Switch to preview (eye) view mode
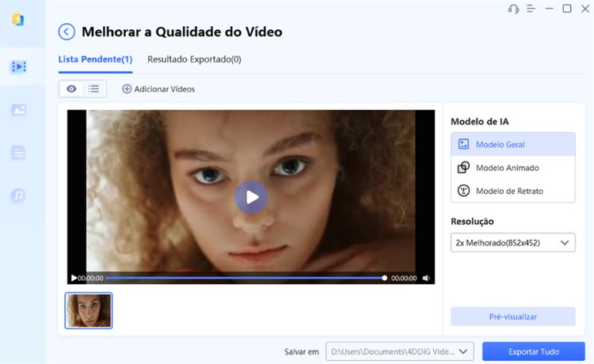Screen dimensions: 594x364 (x=71, y=89)
